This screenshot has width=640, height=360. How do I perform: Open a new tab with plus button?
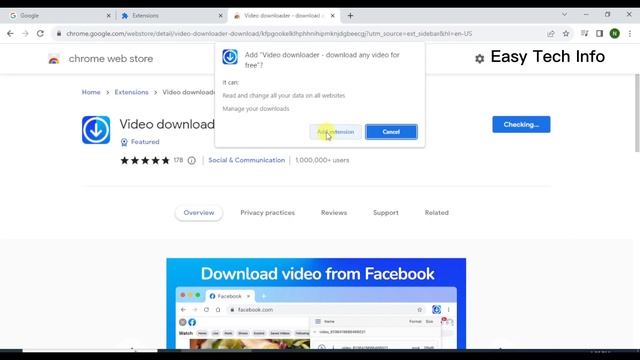coord(350,16)
